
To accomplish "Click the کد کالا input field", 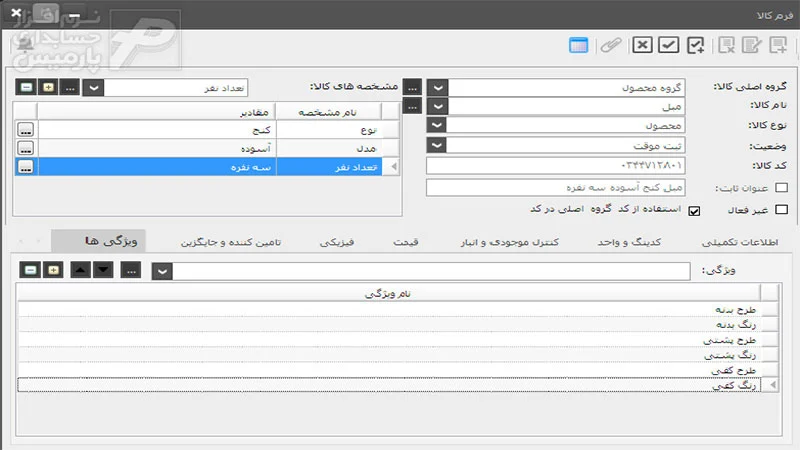I will (x=556, y=165).
